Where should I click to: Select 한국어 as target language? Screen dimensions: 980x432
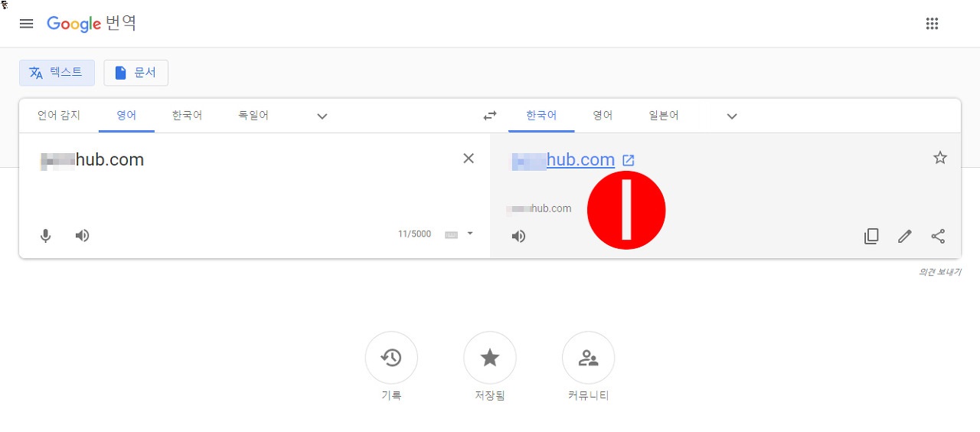541,116
